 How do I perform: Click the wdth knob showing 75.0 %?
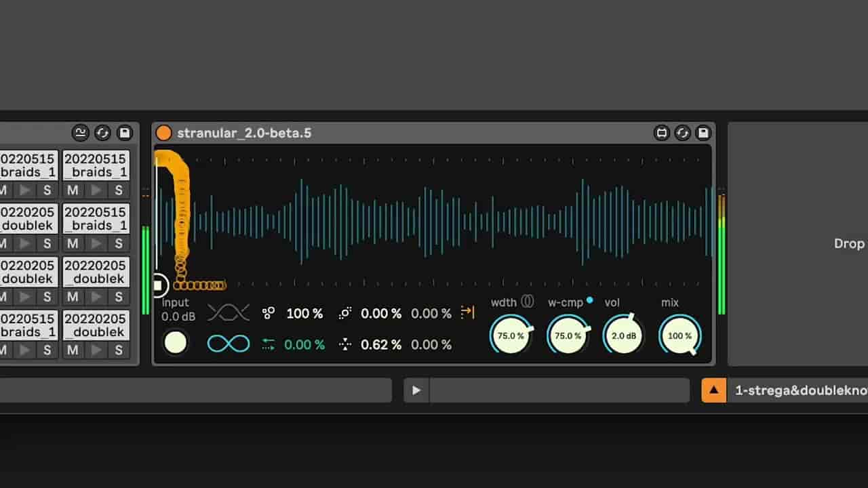[x=511, y=335]
